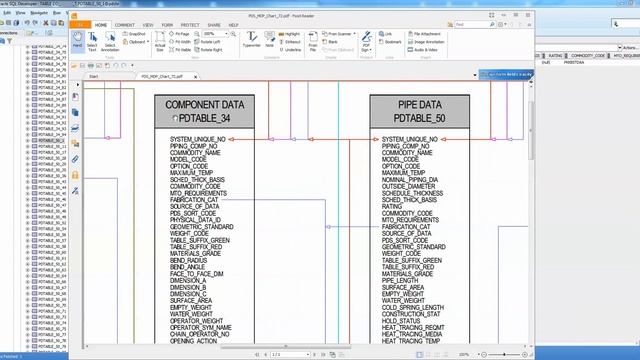Image resolution: width=640 pixels, height=360 pixels.
Task: Open the Edit menu in SQL Developer
Action: coord(7,13)
